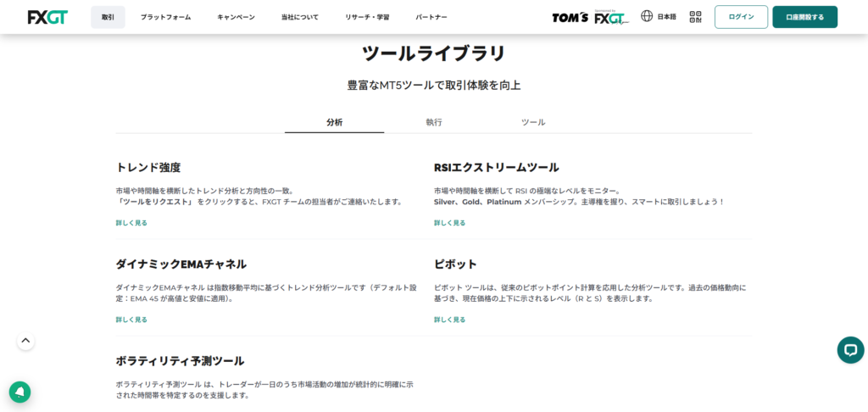Click the 「ツールをリクエスト」 bold text
The width and height of the screenshot is (868, 412).
pyautogui.click(x=154, y=202)
